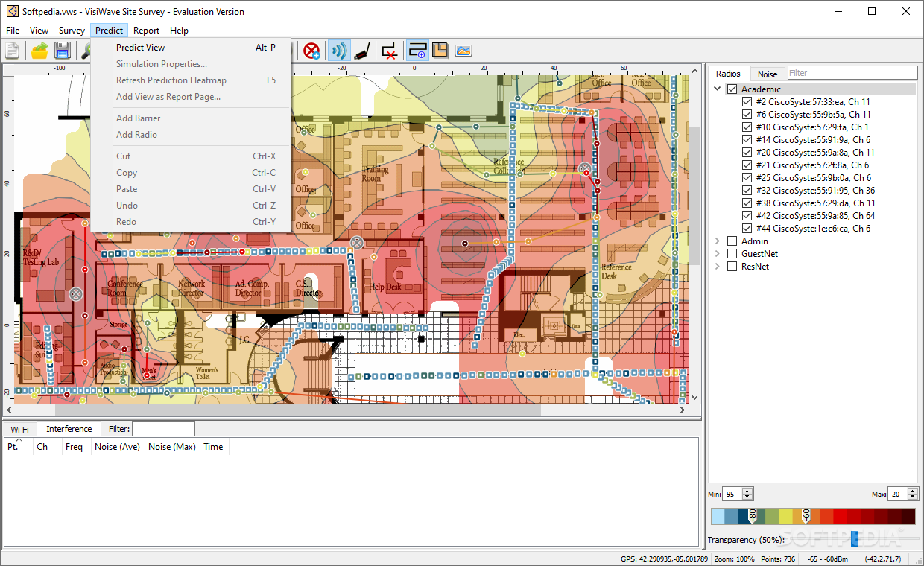Uncheck radio #42 CiscoSyste:55:9a:85
Screen dimensions: 924x566
coord(747,216)
